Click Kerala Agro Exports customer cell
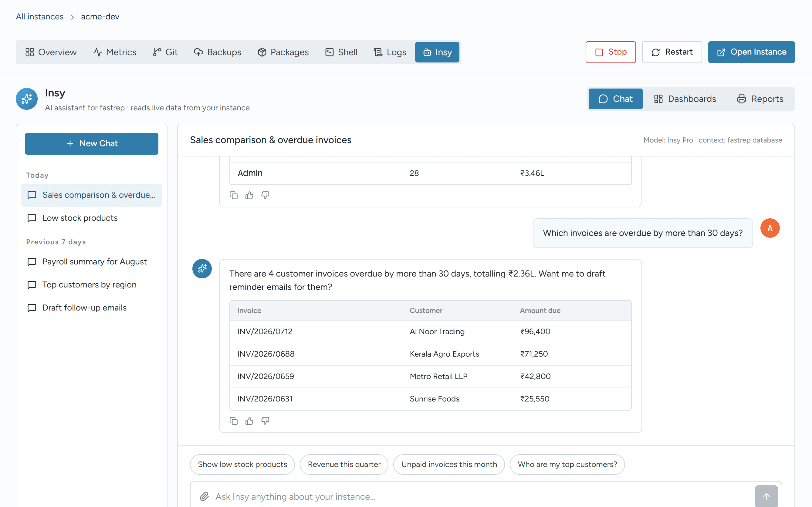This screenshot has width=812, height=507. (444, 354)
